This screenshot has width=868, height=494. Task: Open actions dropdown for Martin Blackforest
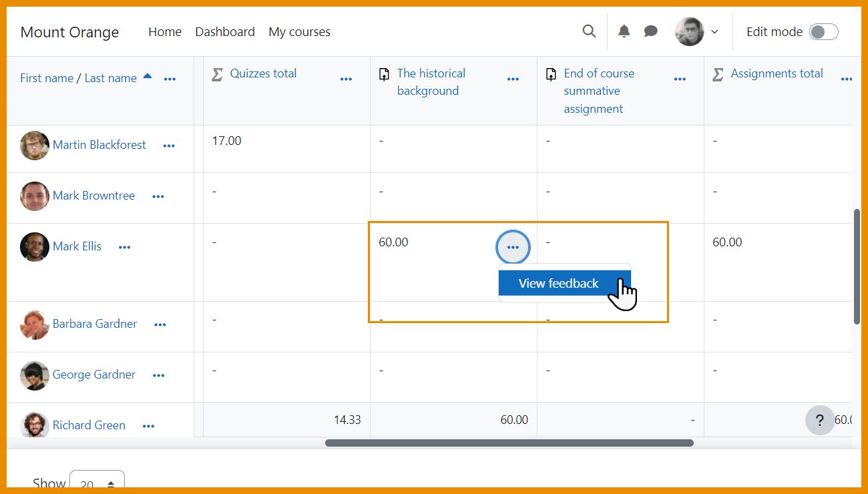(x=169, y=146)
